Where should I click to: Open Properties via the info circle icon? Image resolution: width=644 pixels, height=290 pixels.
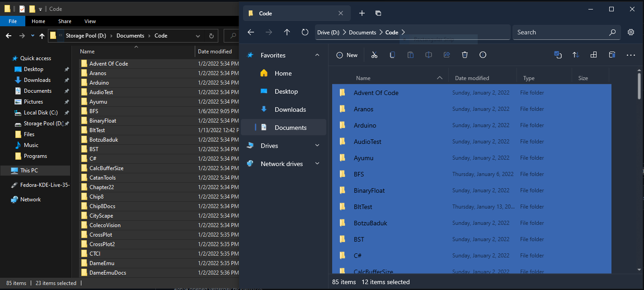483,55
